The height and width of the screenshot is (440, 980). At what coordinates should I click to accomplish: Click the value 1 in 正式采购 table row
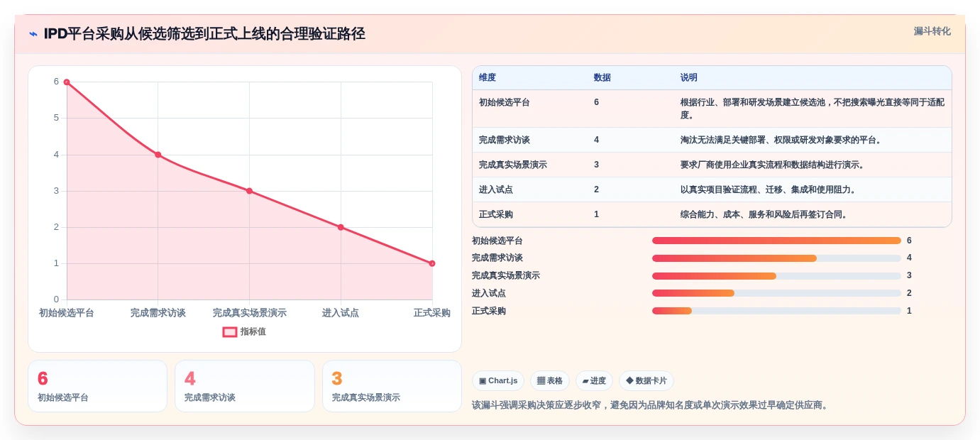pyautogui.click(x=596, y=214)
